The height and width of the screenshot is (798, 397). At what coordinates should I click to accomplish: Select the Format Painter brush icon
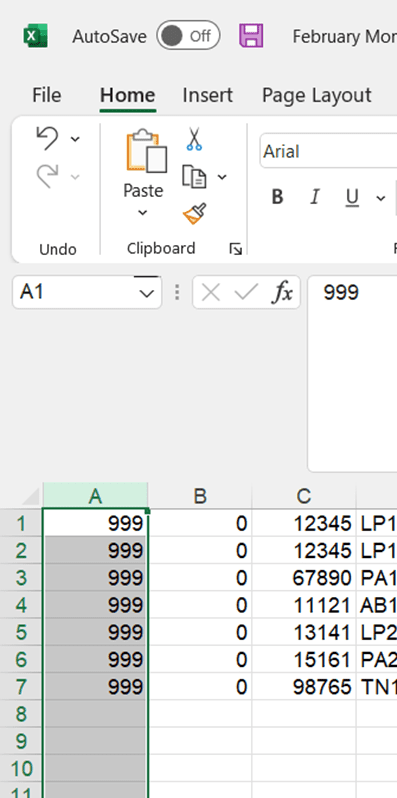coord(194,214)
